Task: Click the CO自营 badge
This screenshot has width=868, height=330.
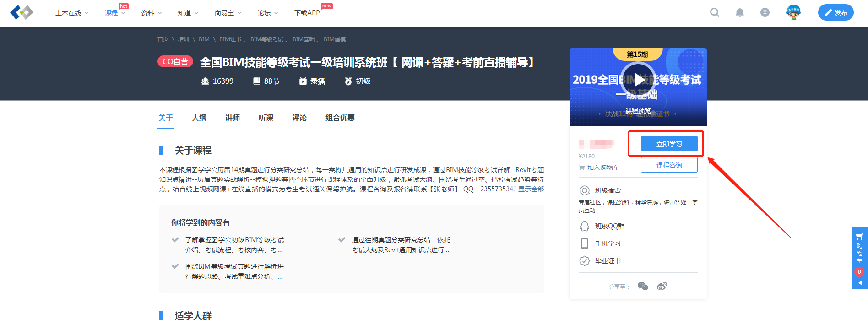Action: point(175,61)
